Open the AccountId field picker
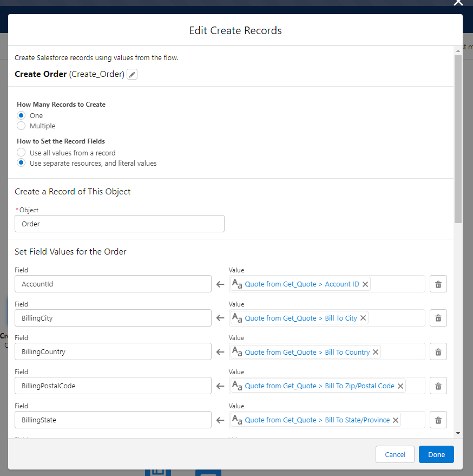The height and width of the screenshot is (476, 473). pos(113,284)
